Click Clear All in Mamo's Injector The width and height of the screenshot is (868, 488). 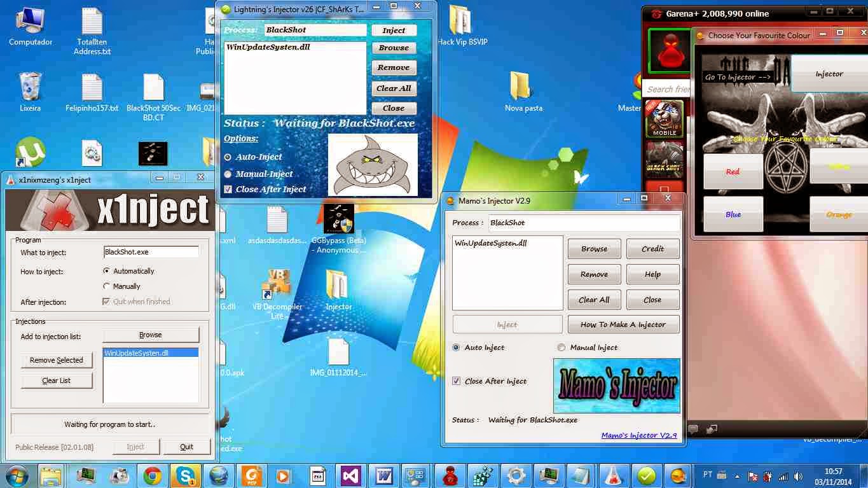[x=594, y=300]
